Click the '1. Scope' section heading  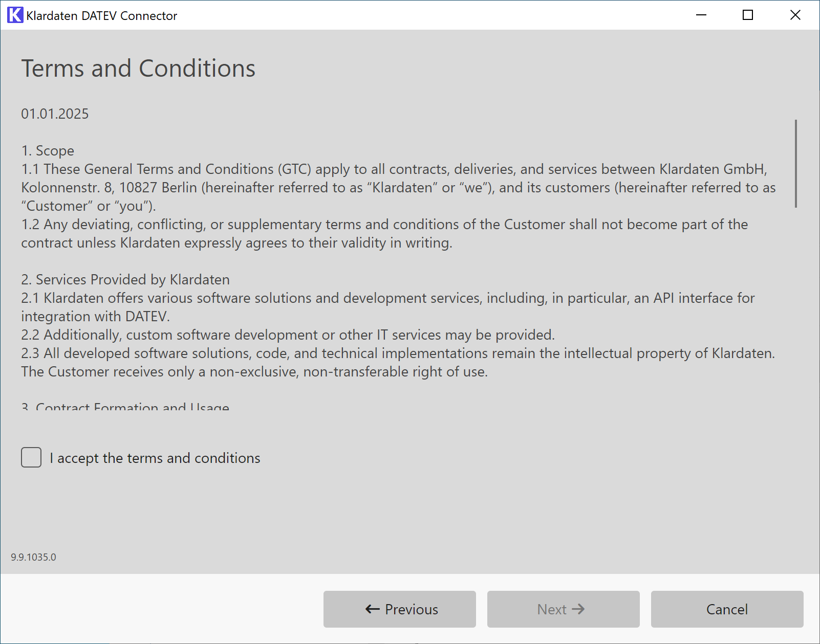point(47,150)
